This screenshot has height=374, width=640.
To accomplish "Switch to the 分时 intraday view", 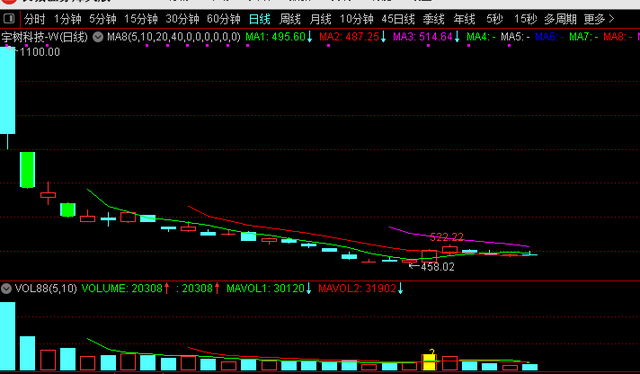I will (x=34, y=19).
